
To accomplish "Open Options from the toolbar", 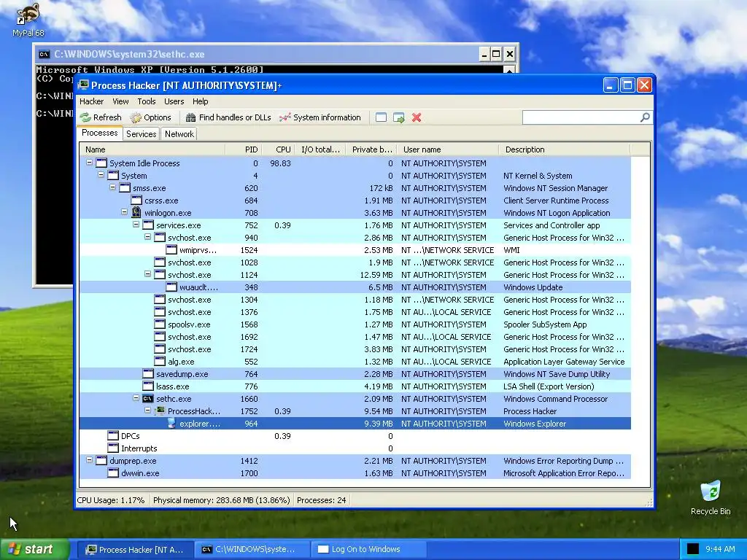I will (150, 117).
